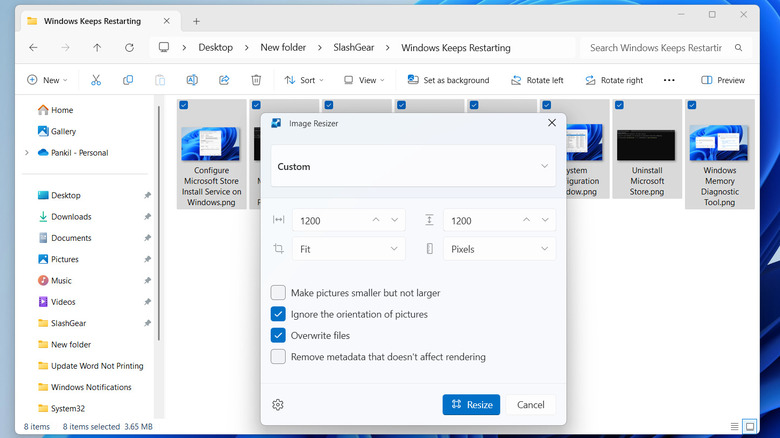The image size is (780, 438).
Task: Click the Resize button
Action: (471, 405)
